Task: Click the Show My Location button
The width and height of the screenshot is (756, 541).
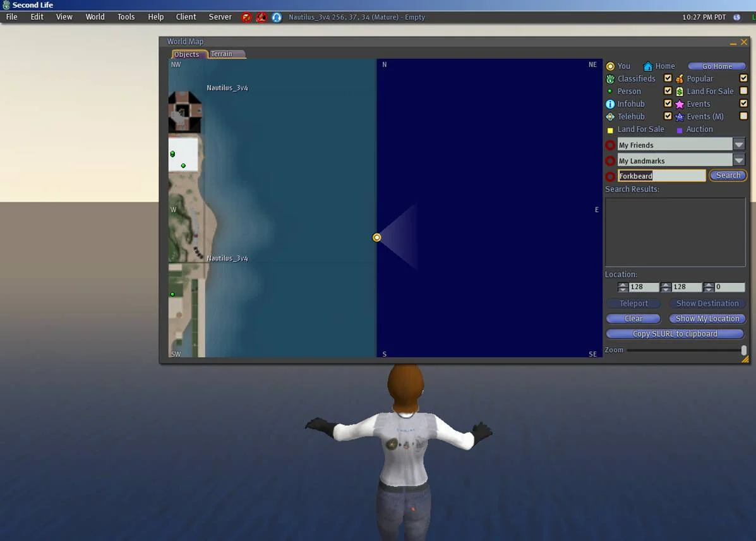Action: pos(707,319)
